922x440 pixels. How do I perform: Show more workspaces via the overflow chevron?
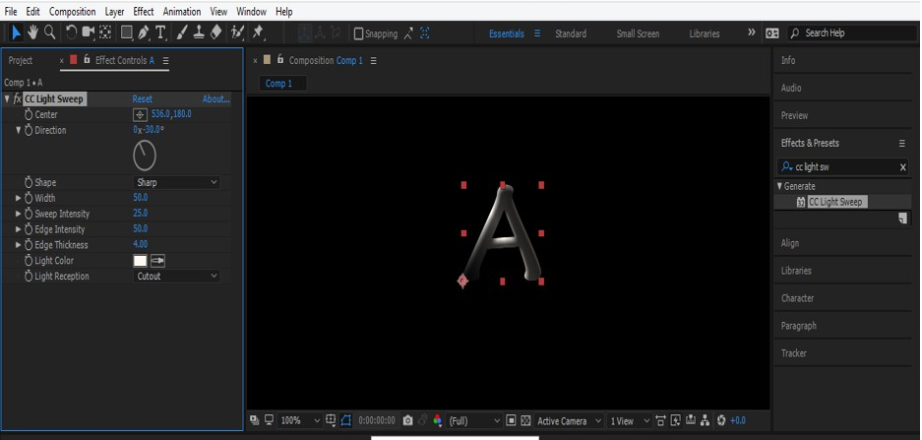coord(751,33)
